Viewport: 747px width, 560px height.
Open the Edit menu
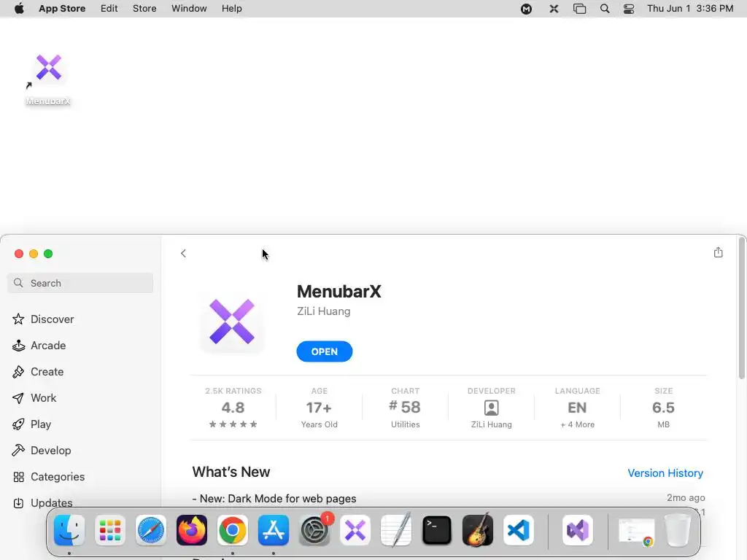(109, 9)
